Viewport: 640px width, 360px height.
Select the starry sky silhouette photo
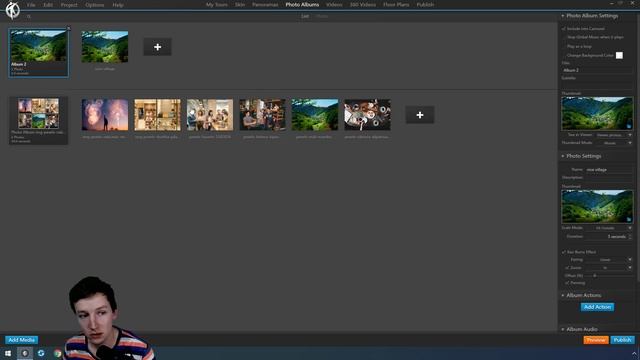tap(105, 115)
